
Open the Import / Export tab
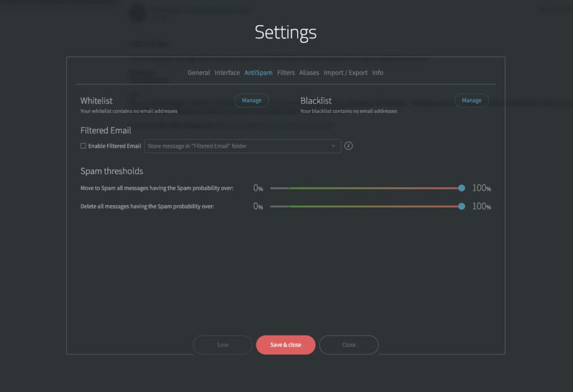pyautogui.click(x=345, y=72)
